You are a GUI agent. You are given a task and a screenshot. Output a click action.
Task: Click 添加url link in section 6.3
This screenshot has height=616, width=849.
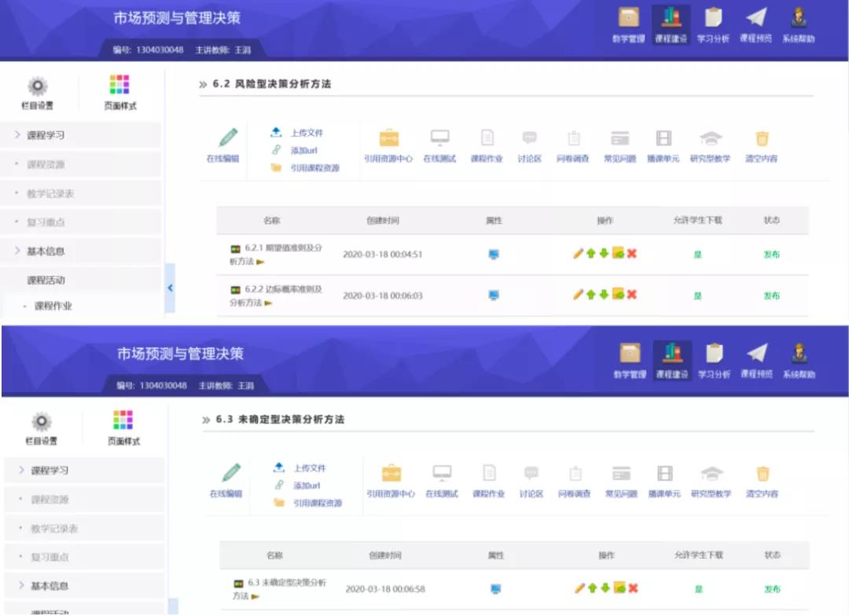tap(306, 486)
